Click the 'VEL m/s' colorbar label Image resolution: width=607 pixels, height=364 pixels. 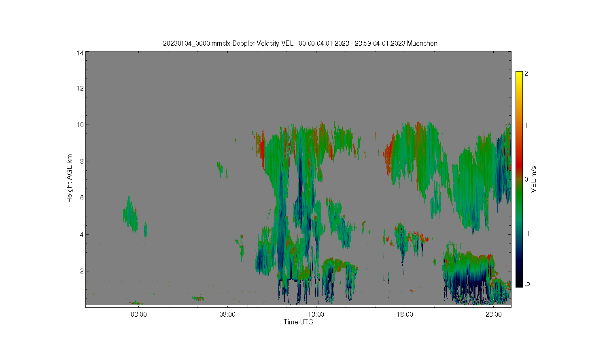(534, 179)
